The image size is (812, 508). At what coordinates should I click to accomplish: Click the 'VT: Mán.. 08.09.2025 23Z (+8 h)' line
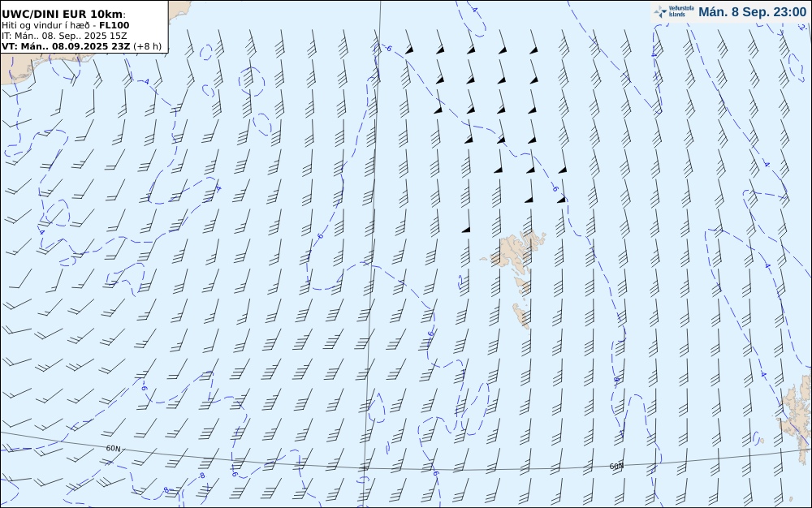pos(81,46)
